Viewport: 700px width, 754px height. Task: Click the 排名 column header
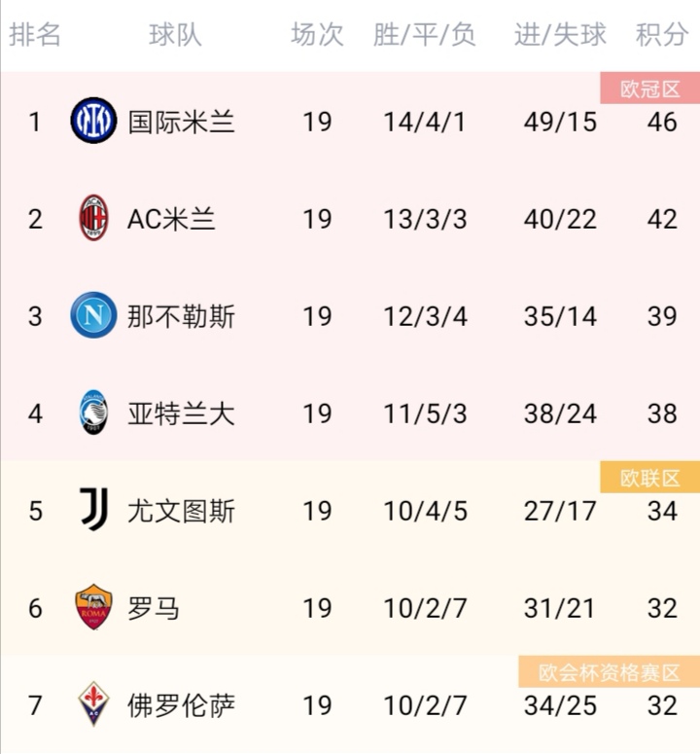click(35, 35)
